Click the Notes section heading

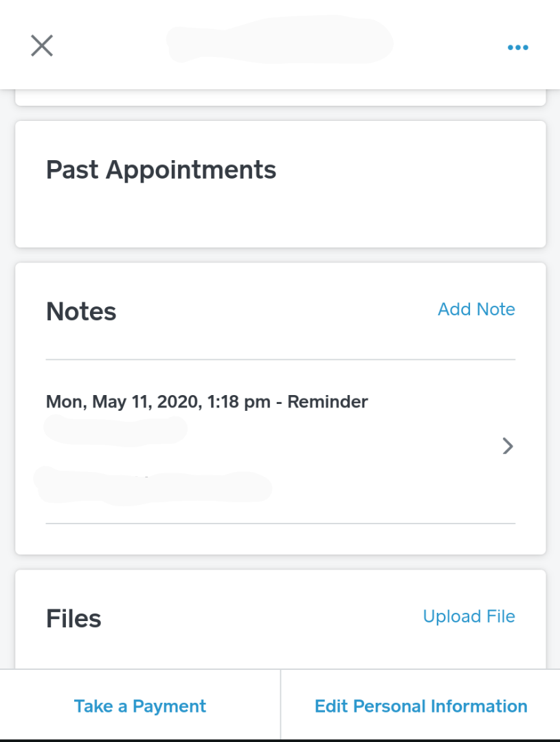point(81,312)
